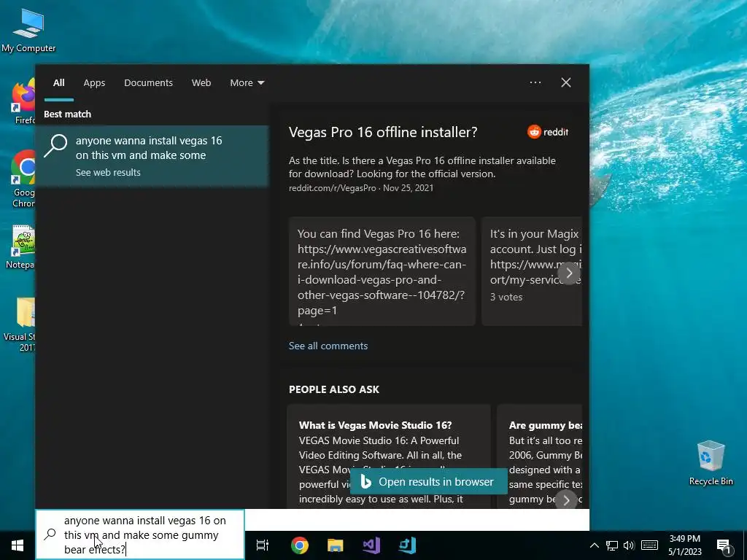Click See web results text
The width and height of the screenshot is (747, 560).
(x=108, y=172)
